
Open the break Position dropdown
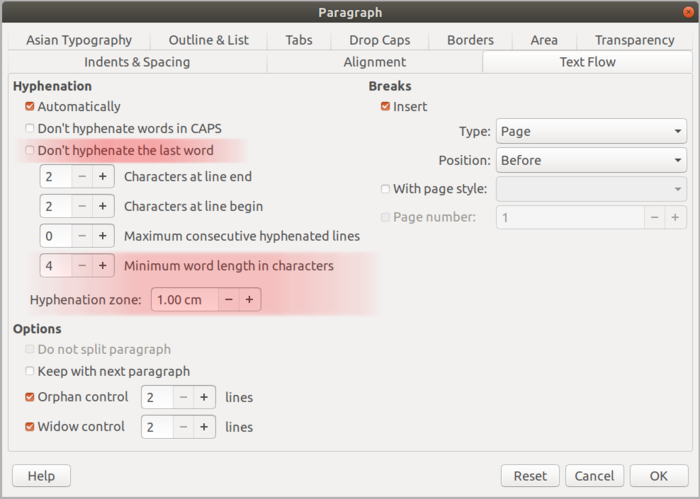click(590, 160)
